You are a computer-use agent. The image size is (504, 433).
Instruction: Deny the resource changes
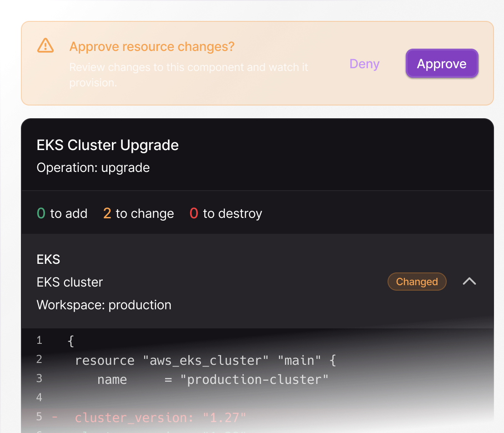tap(364, 64)
